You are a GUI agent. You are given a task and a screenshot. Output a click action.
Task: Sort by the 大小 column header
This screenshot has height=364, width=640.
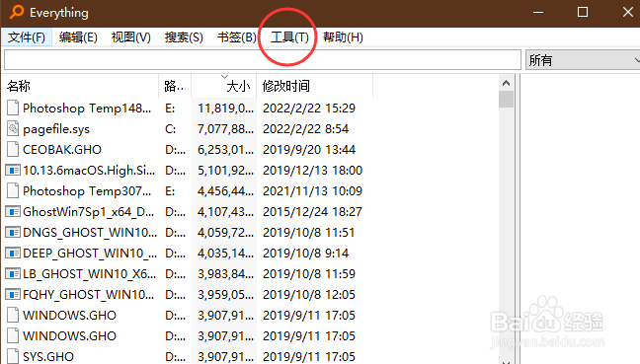(x=223, y=86)
